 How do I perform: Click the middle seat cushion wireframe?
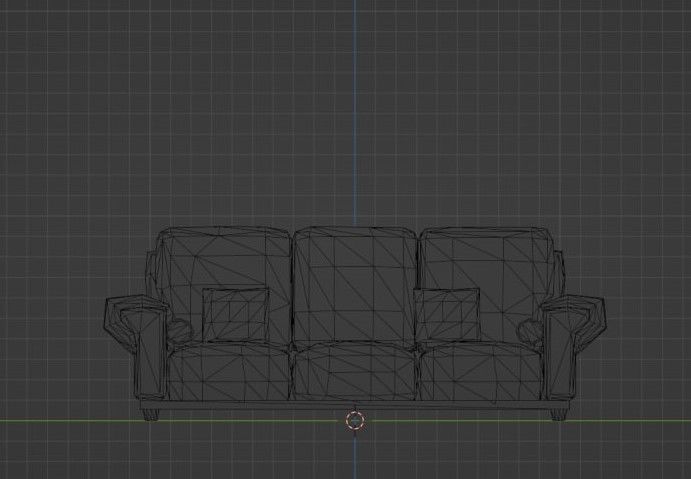[x=355, y=371]
